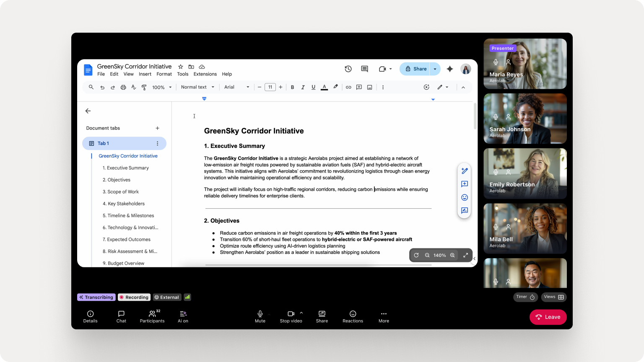This screenshot has width=644, height=362.
Task: Undo the last edit
Action: [x=102, y=87]
